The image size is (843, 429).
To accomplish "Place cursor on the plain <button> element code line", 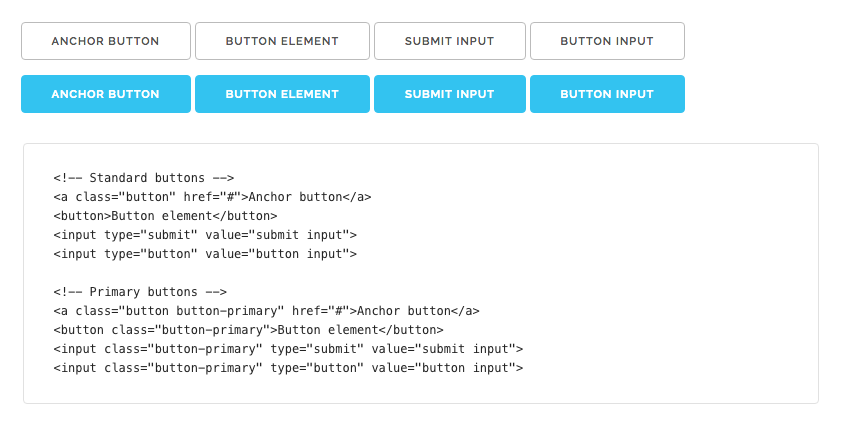I will click(165, 216).
